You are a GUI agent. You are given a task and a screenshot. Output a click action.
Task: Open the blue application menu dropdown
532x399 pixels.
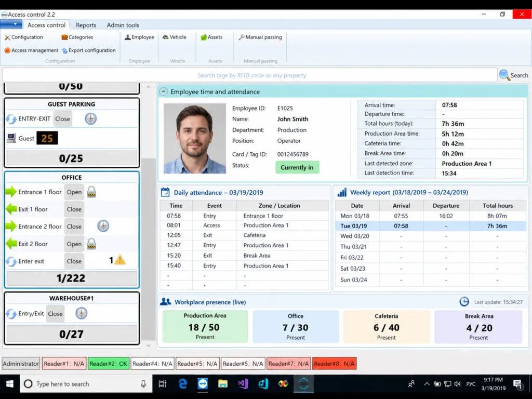coord(11,24)
